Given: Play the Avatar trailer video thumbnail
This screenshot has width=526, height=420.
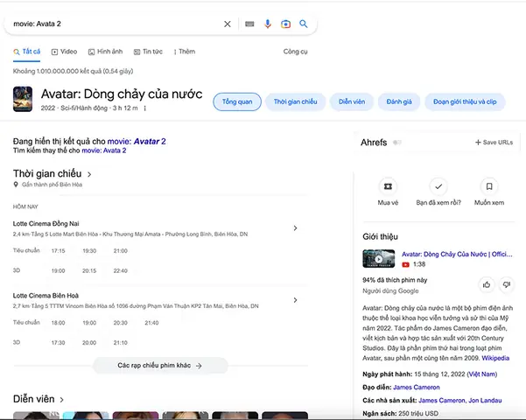Looking at the screenshot, I should (378, 259).
